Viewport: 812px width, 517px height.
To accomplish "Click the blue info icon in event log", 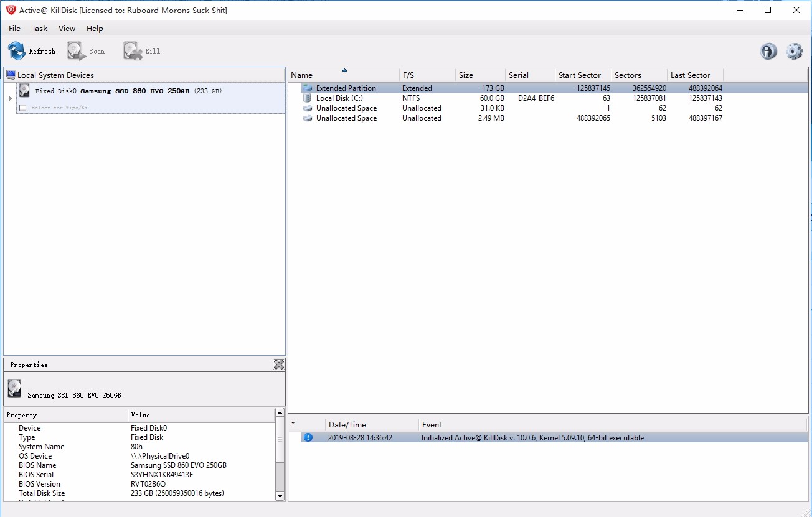I will pyautogui.click(x=308, y=437).
